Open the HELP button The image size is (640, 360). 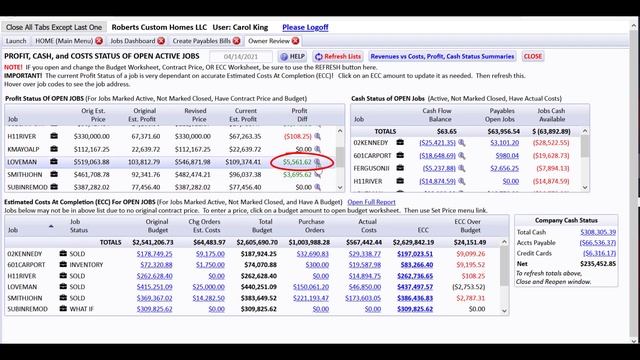pos(293,56)
